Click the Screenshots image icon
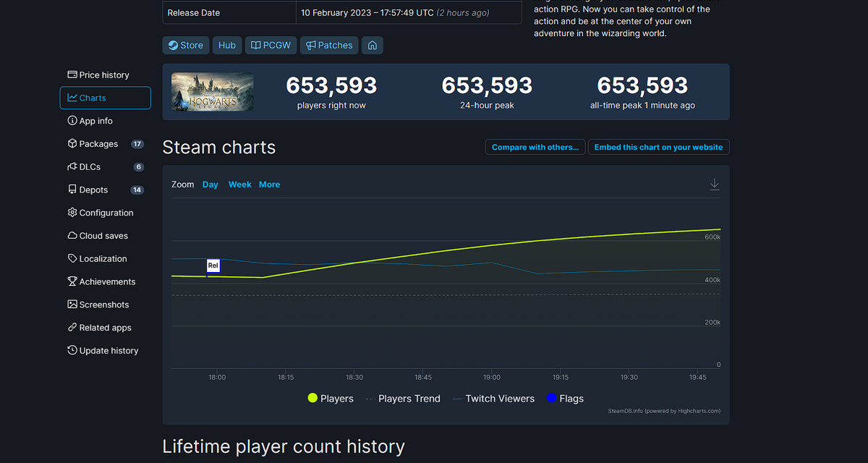This screenshot has width=868, height=463. [72, 305]
